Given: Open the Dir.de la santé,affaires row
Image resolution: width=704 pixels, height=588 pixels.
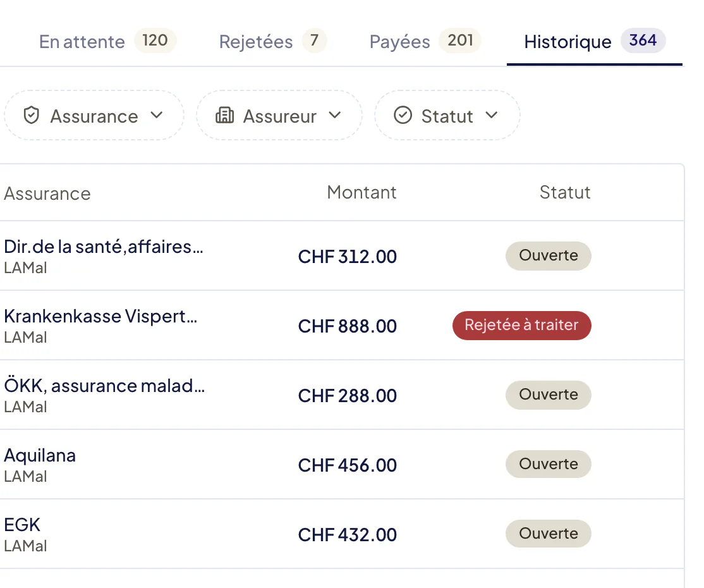Looking at the screenshot, I should tap(342, 255).
